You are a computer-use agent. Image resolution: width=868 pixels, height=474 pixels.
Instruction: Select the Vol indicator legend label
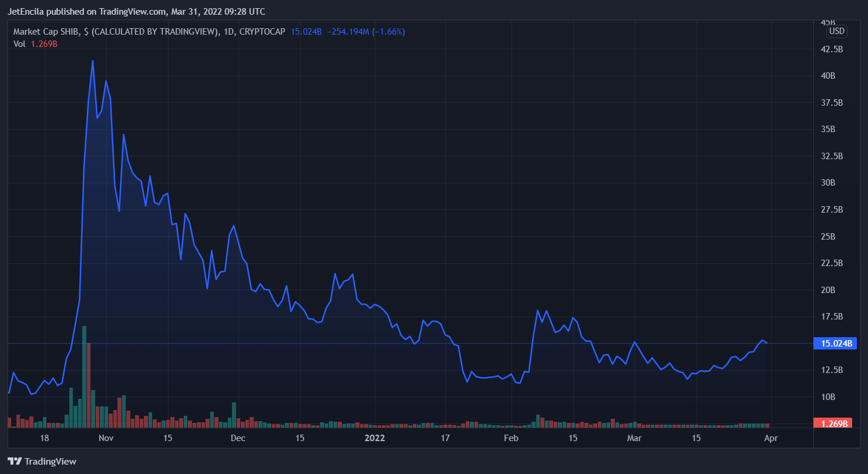[19, 43]
